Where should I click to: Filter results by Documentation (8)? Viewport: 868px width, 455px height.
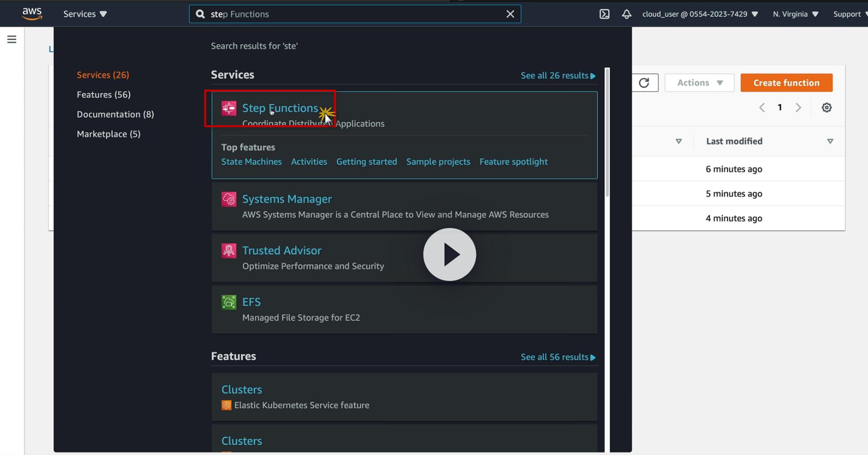[116, 115]
